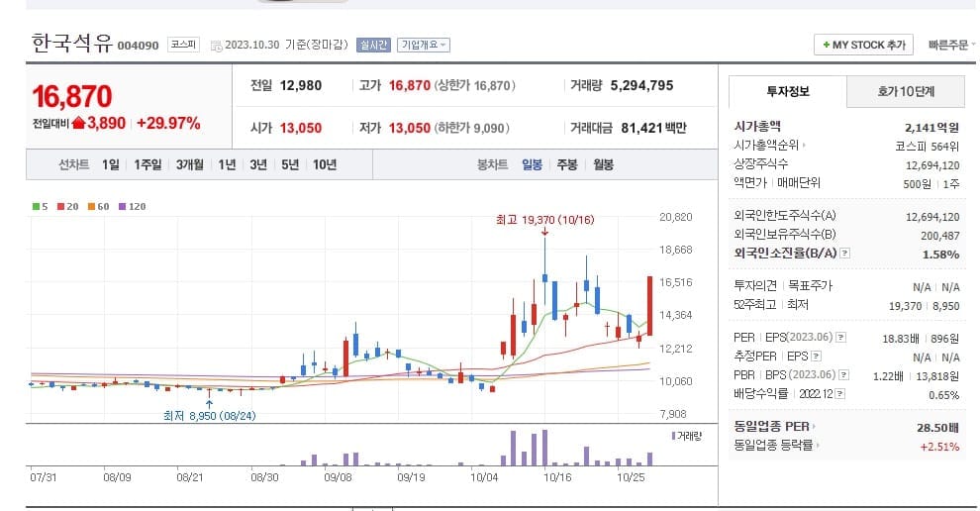Select the 1일 line chart period
Image resolution: width=980 pixels, height=511 pixels.
pyautogui.click(x=111, y=164)
